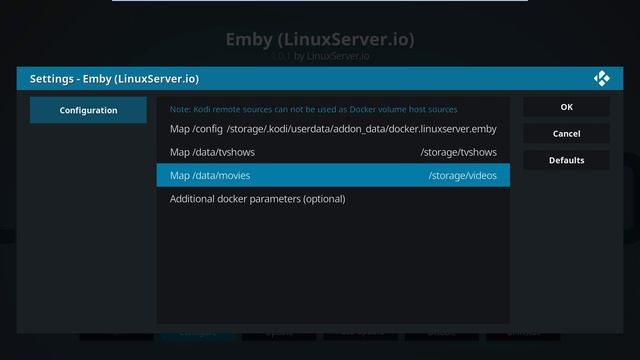Click the /storage/videos path value
The image size is (640, 360).
click(462, 176)
